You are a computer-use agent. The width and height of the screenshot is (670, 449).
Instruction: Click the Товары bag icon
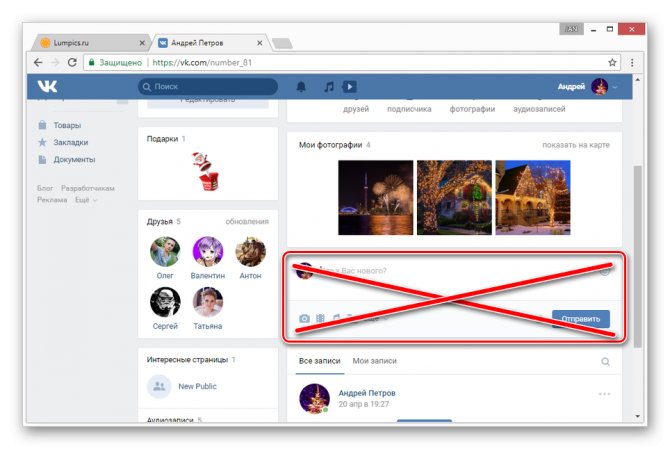click(42, 125)
